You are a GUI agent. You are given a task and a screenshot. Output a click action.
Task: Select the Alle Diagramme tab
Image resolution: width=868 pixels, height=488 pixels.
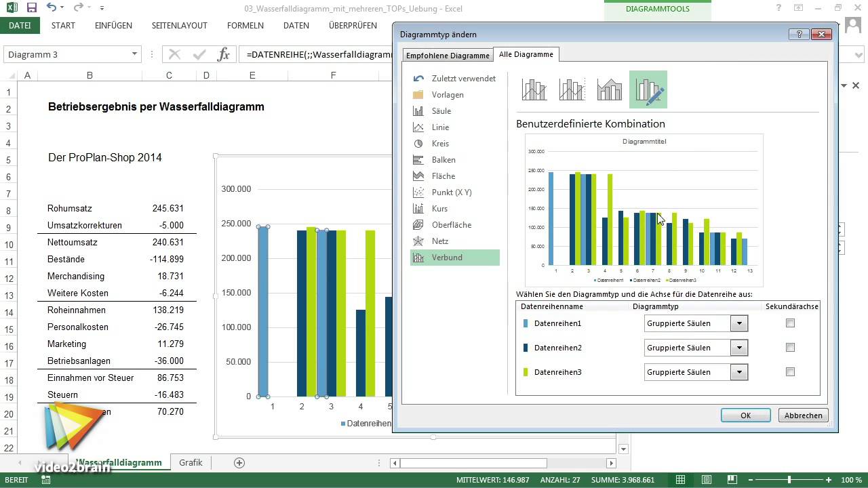526,54
